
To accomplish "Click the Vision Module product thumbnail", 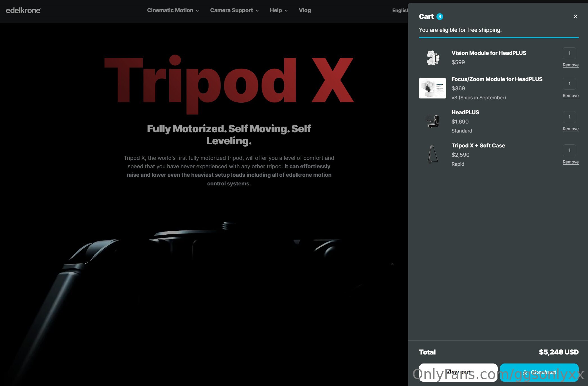I will tap(432, 58).
